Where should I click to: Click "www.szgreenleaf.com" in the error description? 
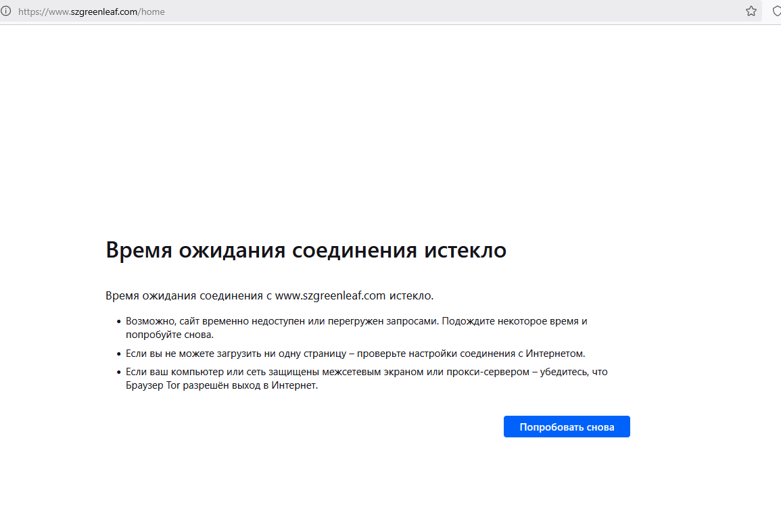(x=330, y=296)
